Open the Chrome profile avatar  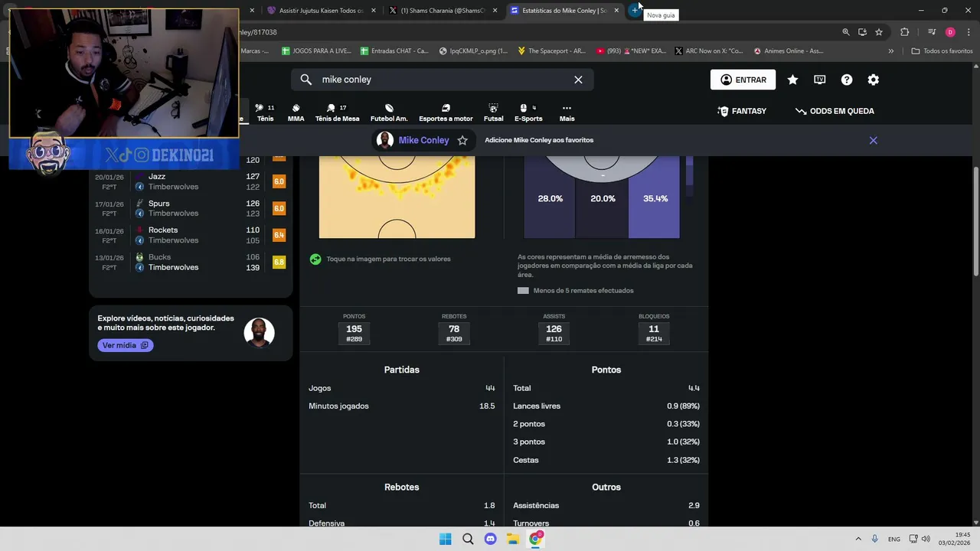[950, 32]
